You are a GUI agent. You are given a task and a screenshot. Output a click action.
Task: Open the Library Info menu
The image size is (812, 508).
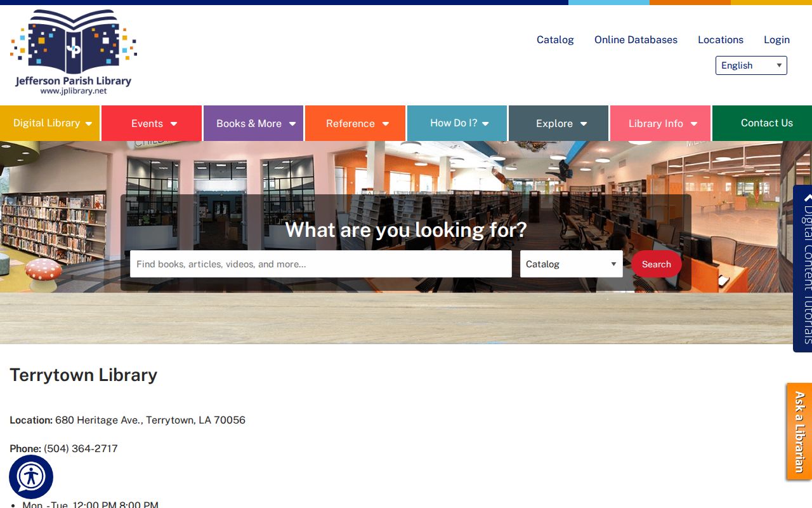click(660, 123)
